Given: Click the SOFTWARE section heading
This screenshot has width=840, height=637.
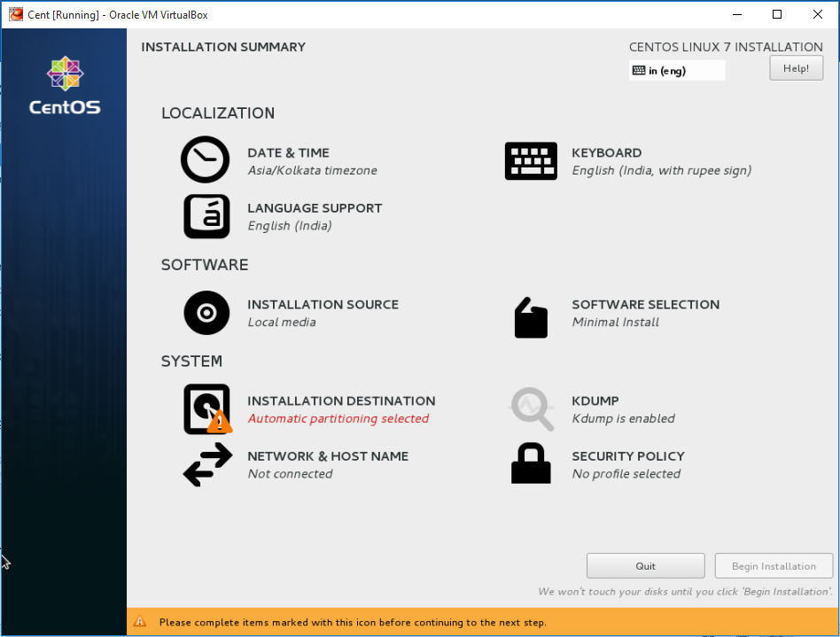Looking at the screenshot, I should tap(205, 265).
